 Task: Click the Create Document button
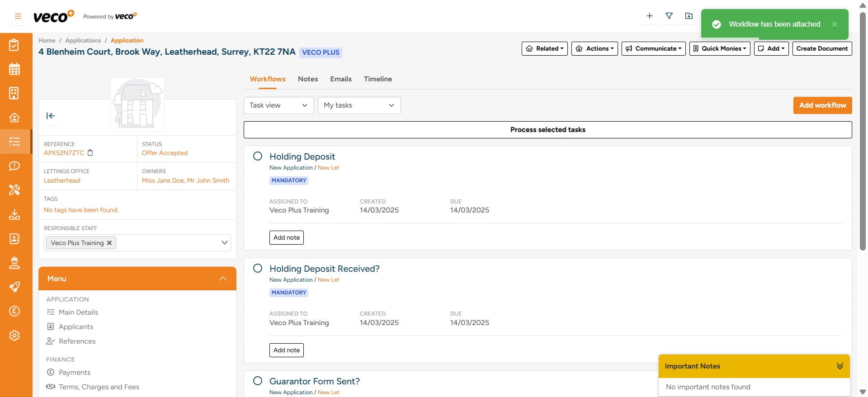coord(822,48)
